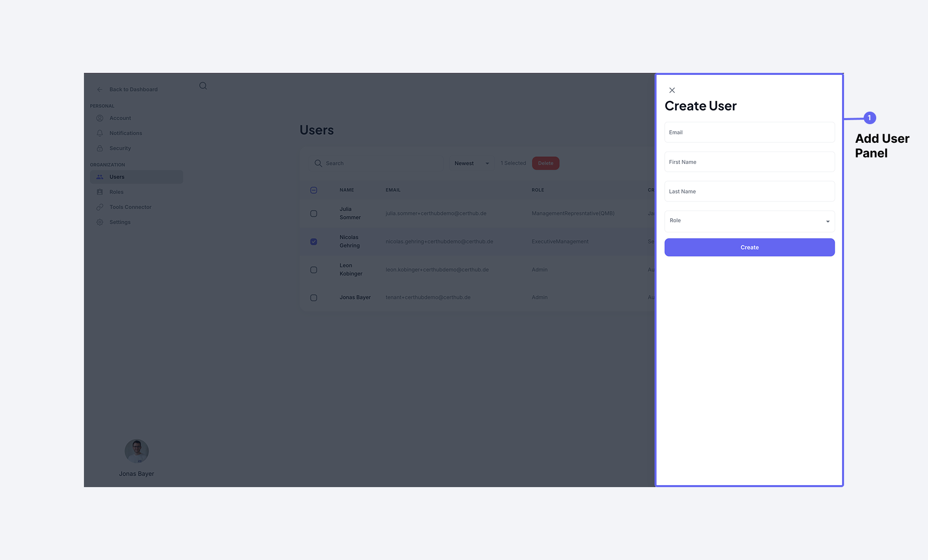Image resolution: width=928 pixels, height=560 pixels.
Task: Select the checkbox for Leon Kobinger
Action: coord(313,269)
